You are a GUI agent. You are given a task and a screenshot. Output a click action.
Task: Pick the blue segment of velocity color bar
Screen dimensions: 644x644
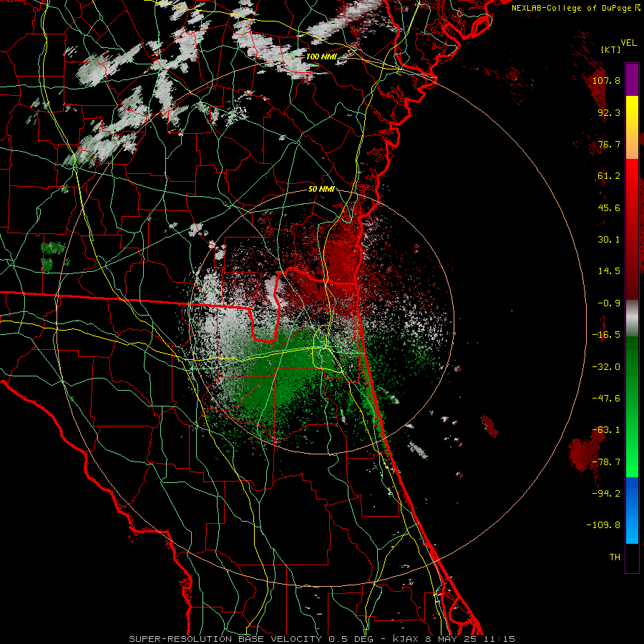632,510
